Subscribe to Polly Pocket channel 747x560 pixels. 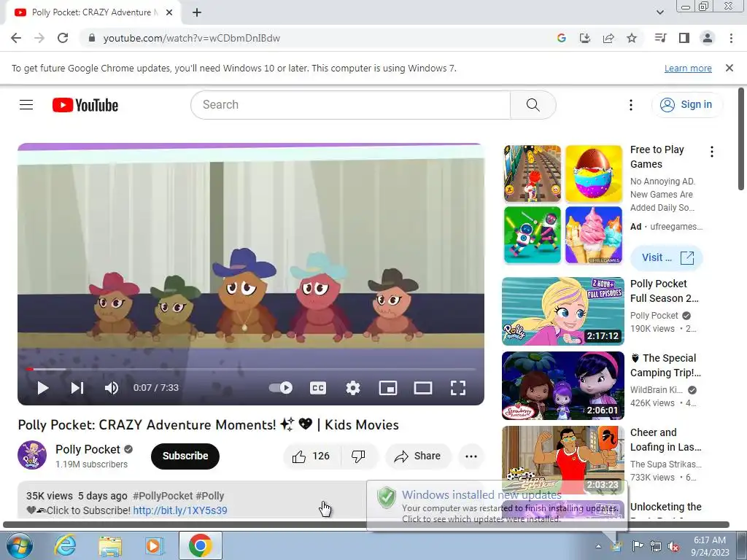pyautogui.click(x=185, y=456)
